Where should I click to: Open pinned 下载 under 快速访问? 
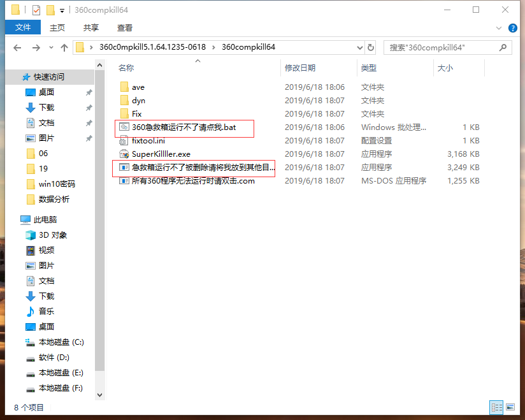click(47, 108)
